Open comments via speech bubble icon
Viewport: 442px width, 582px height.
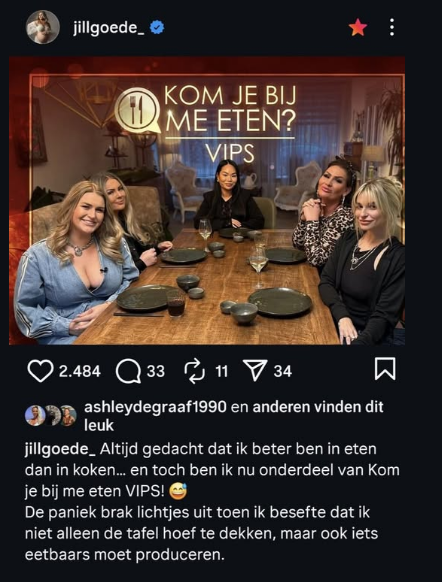pos(128,371)
